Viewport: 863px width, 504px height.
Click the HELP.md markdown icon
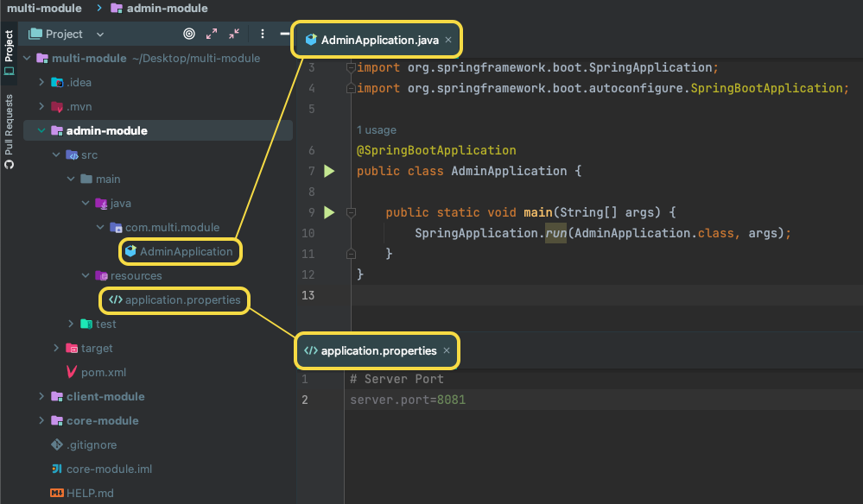pyautogui.click(x=57, y=493)
